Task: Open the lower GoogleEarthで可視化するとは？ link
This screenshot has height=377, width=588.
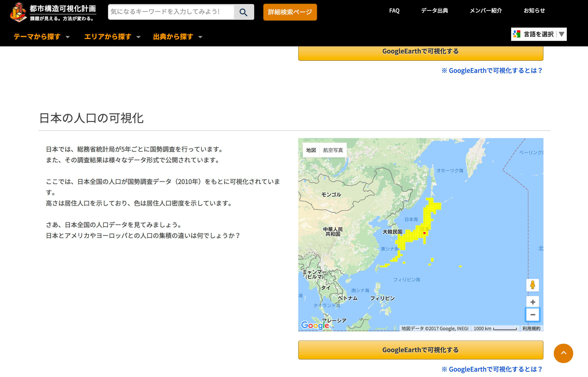Action: pyautogui.click(x=492, y=369)
